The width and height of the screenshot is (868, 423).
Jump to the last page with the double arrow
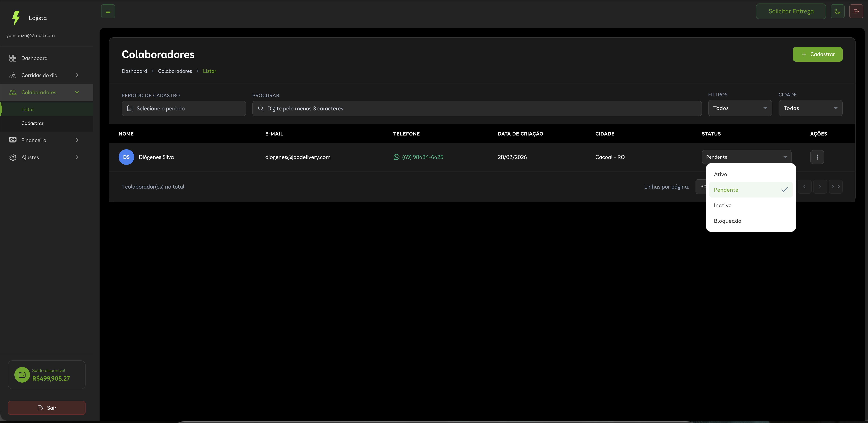click(x=835, y=187)
